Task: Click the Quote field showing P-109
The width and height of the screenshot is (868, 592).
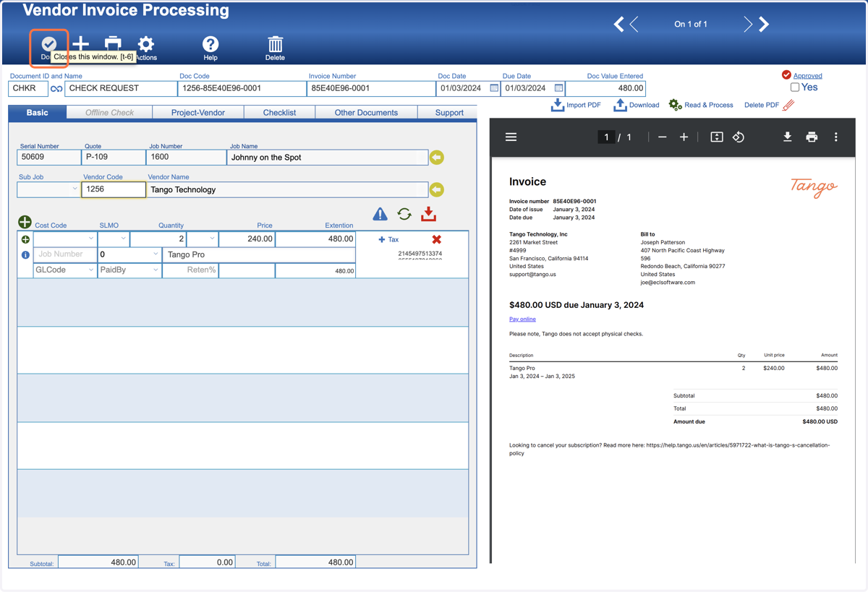Action: point(114,158)
